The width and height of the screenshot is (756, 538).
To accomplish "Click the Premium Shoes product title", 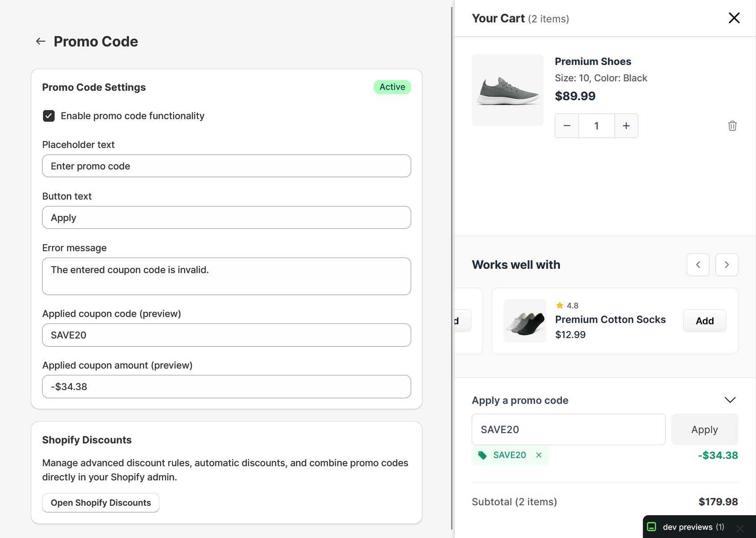I will [x=593, y=61].
